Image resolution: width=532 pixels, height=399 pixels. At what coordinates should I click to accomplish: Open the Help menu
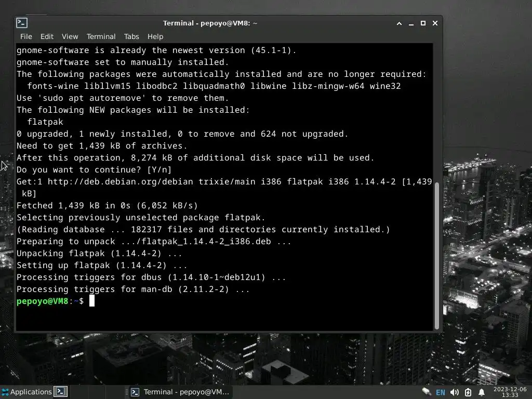pyautogui.click(x=155, y=36)
